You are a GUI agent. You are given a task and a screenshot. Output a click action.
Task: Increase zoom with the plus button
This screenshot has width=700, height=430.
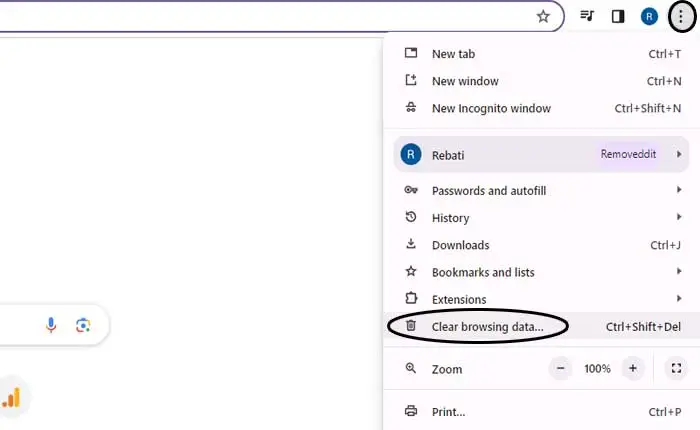pos(632,369)
